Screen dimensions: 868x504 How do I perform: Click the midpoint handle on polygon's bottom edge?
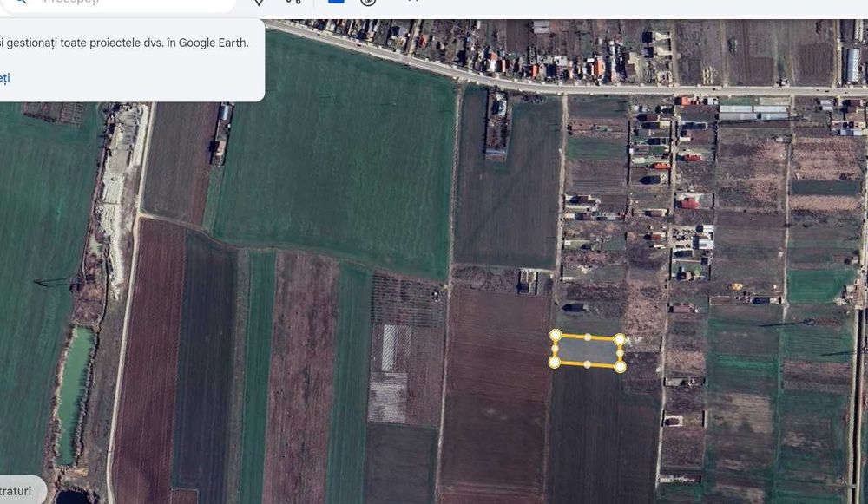tap(587, 364)
